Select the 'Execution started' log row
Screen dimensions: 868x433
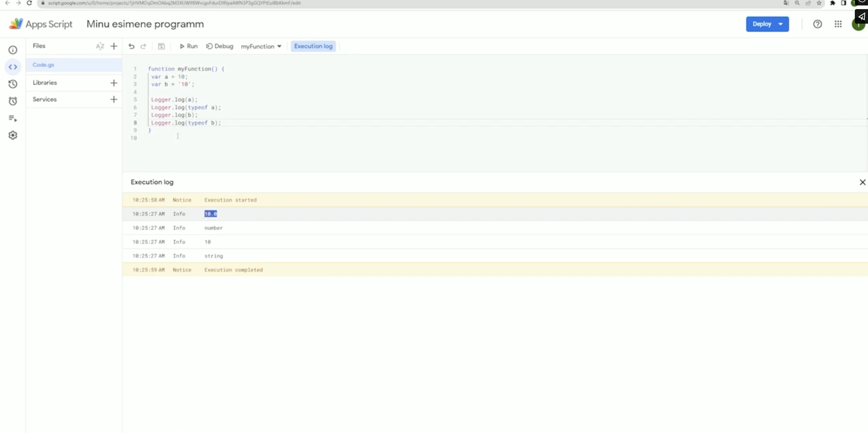pos(495,200)
